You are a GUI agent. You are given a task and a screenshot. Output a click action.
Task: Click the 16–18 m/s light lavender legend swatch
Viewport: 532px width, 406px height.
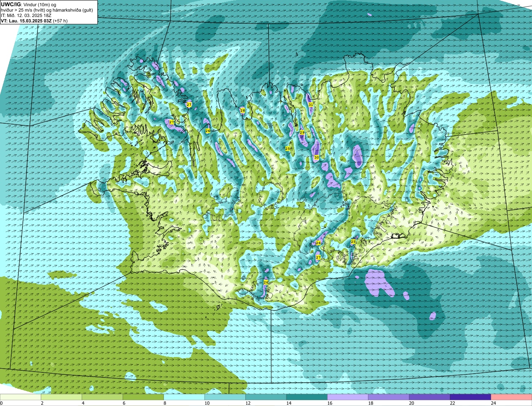(x=348, y=397)
